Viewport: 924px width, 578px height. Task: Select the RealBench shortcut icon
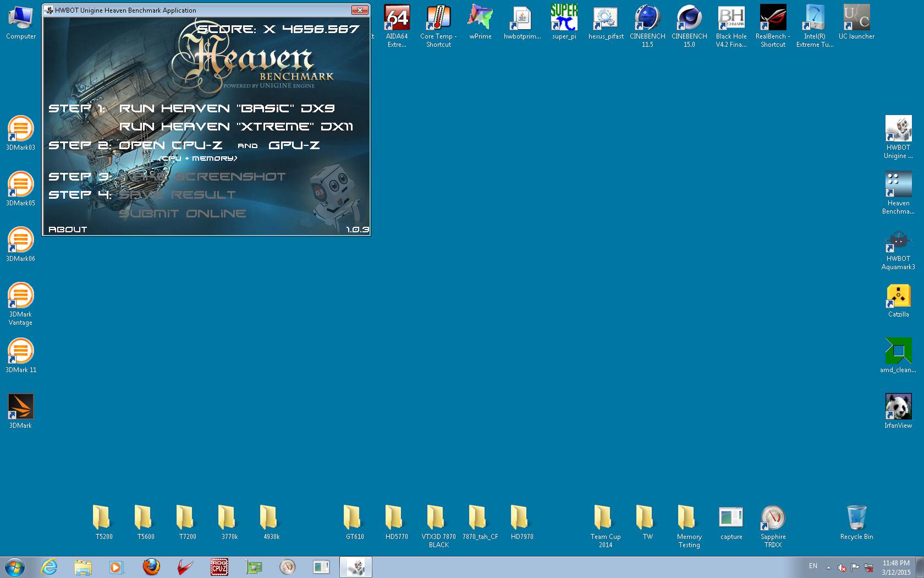[773, 26]
